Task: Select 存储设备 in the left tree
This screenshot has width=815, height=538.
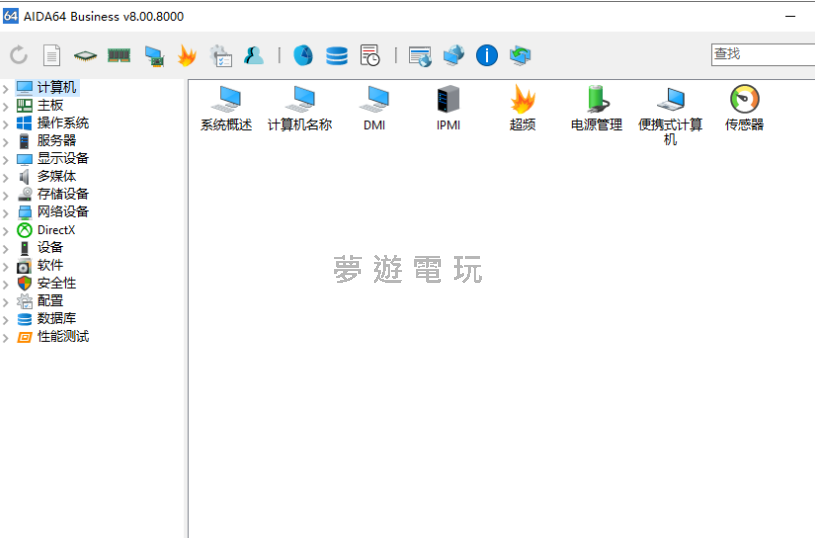Action: pyautogui.click(x=63, y=194)
